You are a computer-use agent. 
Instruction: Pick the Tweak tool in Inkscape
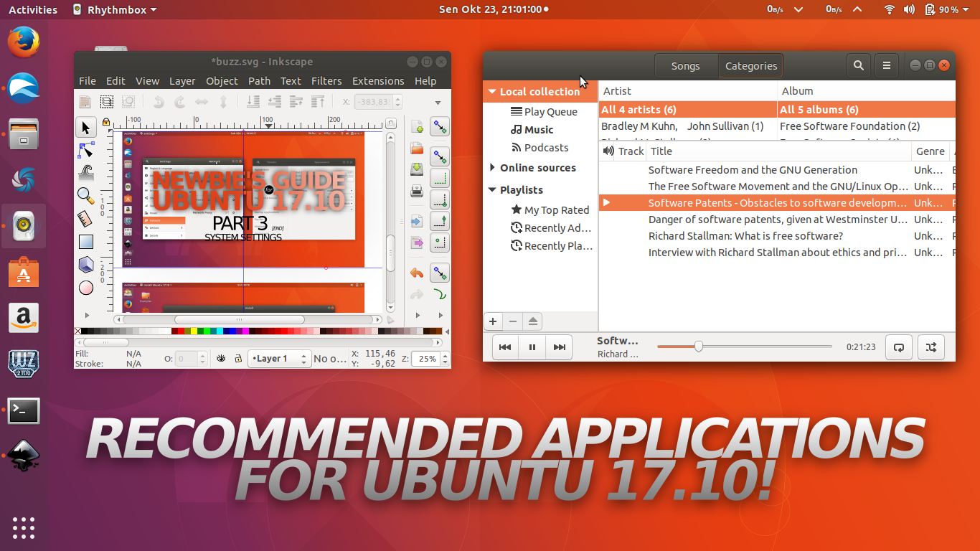86,173
